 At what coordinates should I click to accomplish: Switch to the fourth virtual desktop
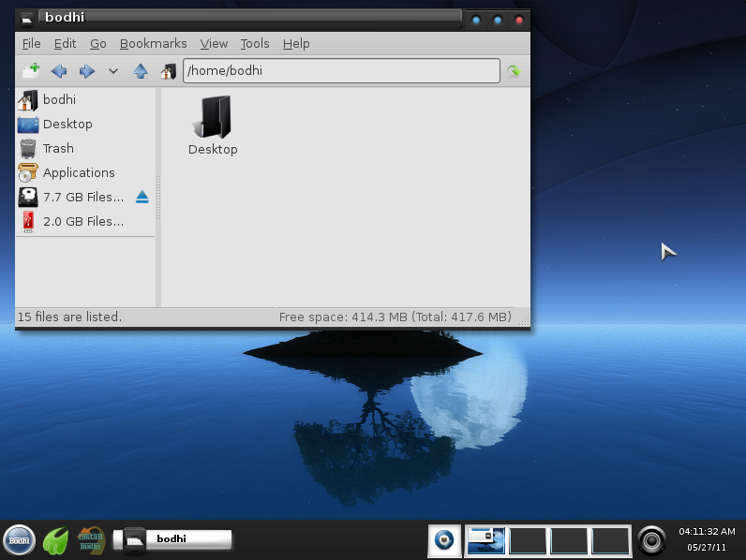point(610,540)
